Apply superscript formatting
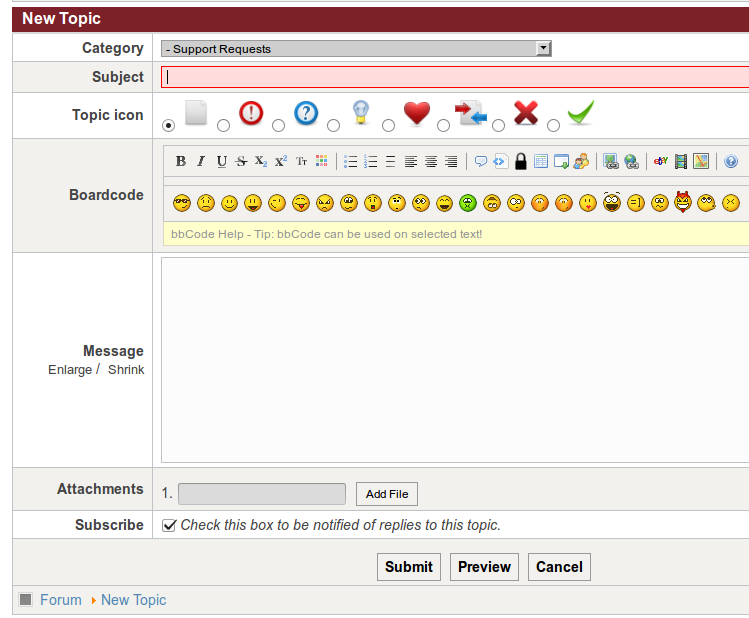 coord(281,161)
